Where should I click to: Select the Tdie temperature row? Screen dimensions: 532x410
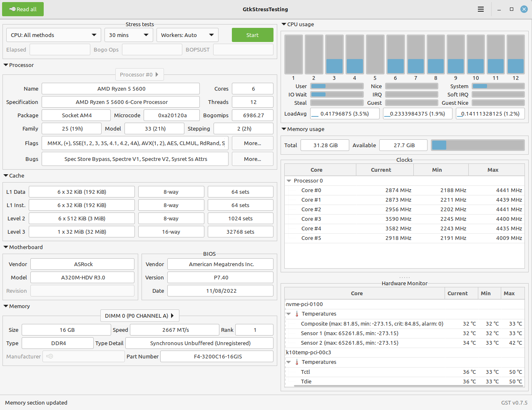click(405, 382)
